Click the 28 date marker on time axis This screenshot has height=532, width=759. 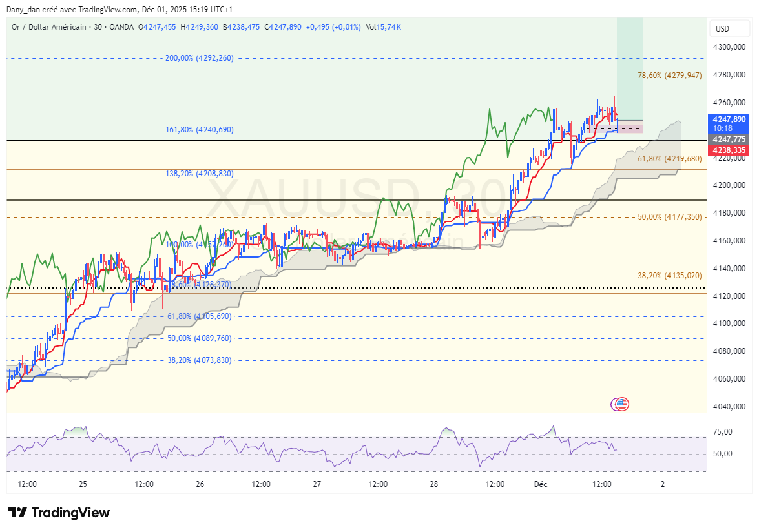[x=433, y=484]
